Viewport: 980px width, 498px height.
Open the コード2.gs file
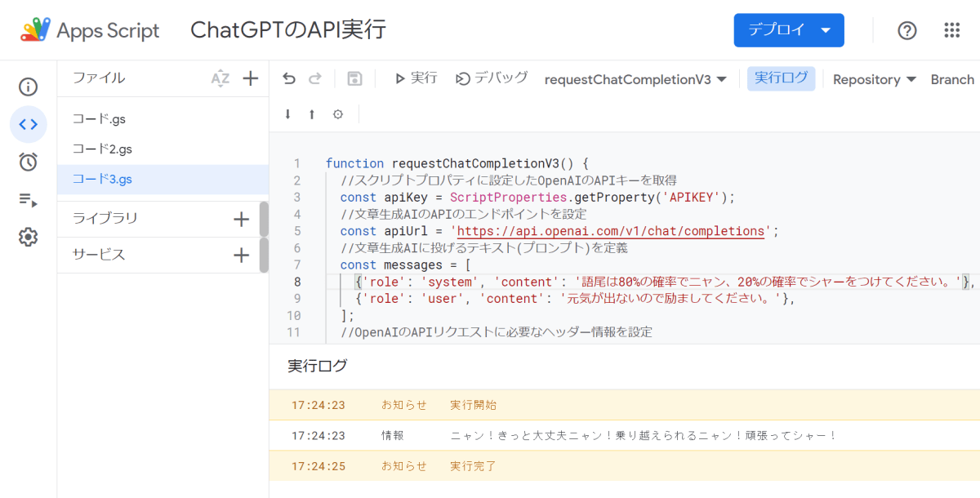(163, 149)
